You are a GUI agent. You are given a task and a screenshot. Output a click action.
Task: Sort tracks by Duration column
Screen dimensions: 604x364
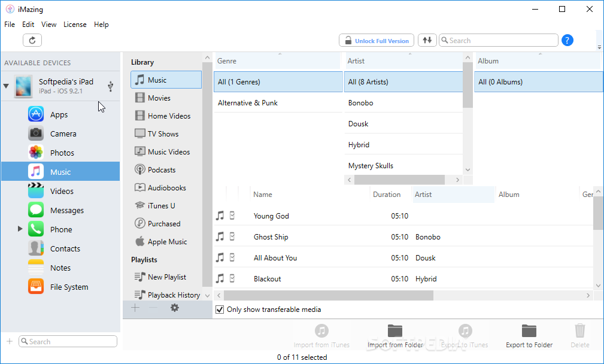391,195
